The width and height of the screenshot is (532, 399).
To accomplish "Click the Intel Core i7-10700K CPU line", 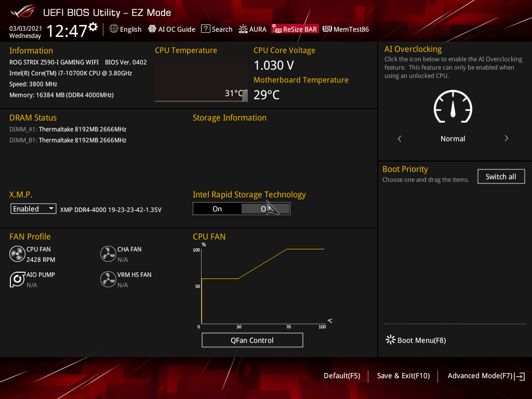I will coord(71,73).
